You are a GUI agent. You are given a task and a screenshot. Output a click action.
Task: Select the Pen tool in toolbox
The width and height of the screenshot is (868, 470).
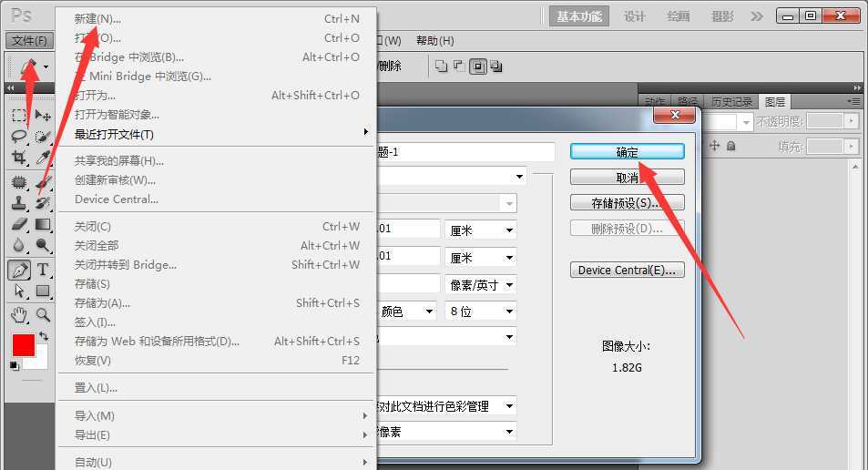pos(19,271)
